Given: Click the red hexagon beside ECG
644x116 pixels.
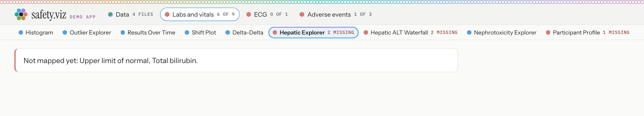Looking at the screenshot, I should [249, 14].
